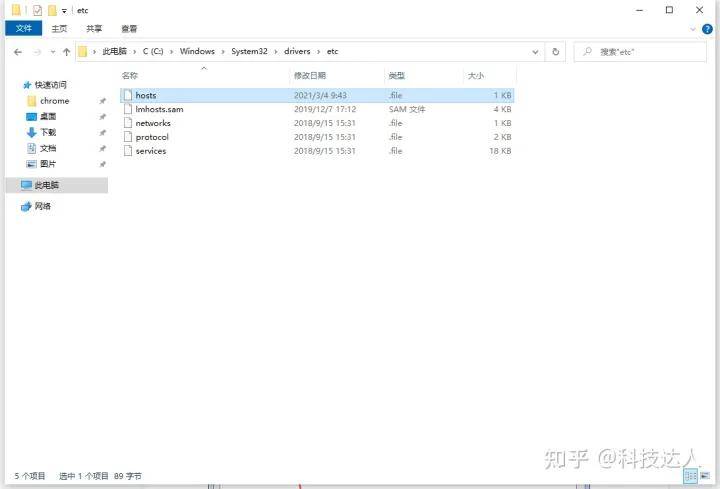This screenshot has width=720, height=489.
Task: Switch to the 查看 ribbon tab
Action: (x=129, y=28)
